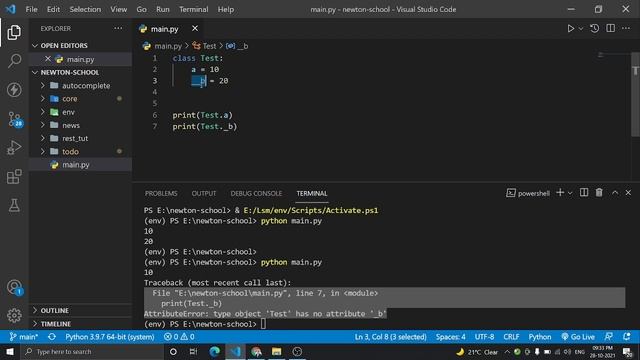Open the terminal launch profile dropdown

coord(570,193)
